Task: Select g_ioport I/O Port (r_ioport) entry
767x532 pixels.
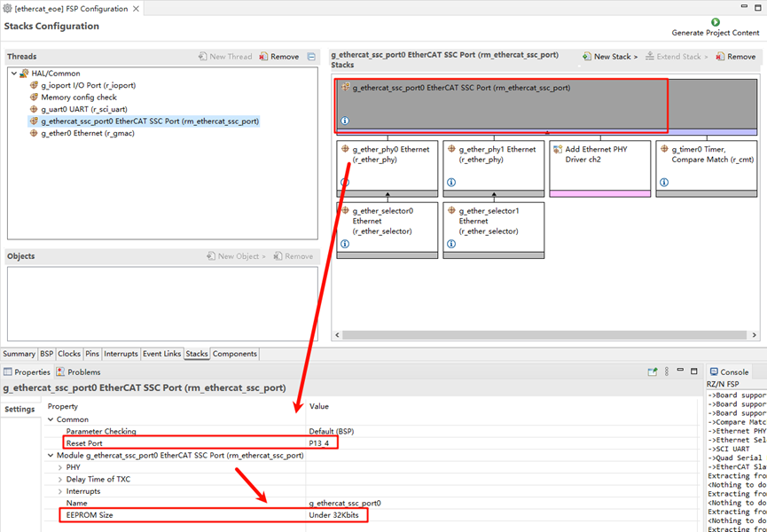Action: pos(88,85)
